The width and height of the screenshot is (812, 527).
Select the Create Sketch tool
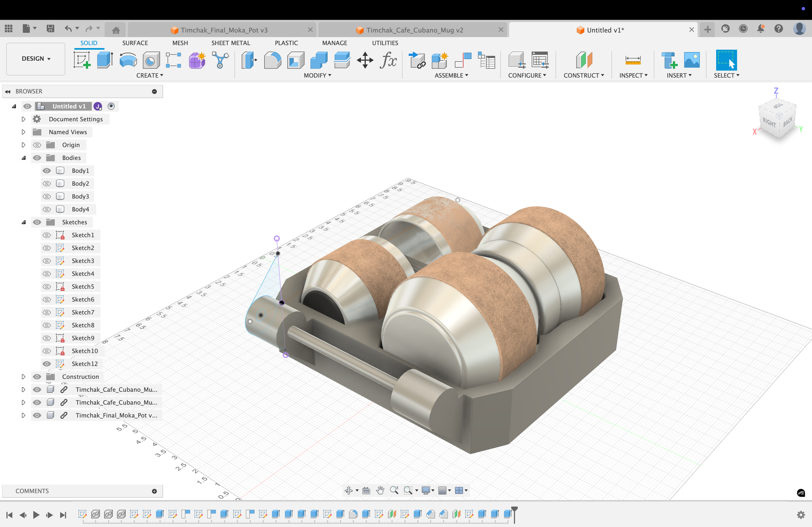(x=82, y=60)
